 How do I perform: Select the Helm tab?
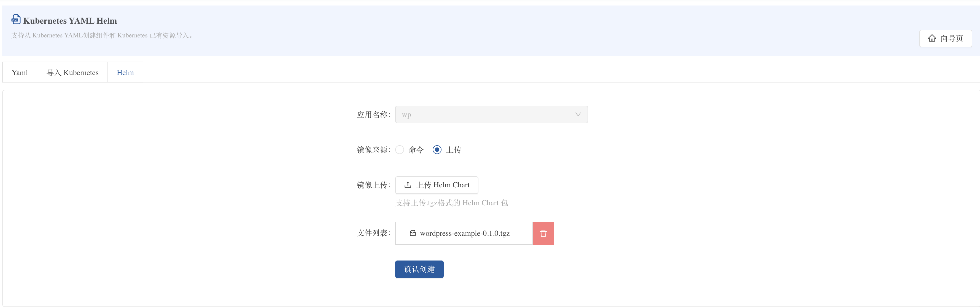click(125, 72)
